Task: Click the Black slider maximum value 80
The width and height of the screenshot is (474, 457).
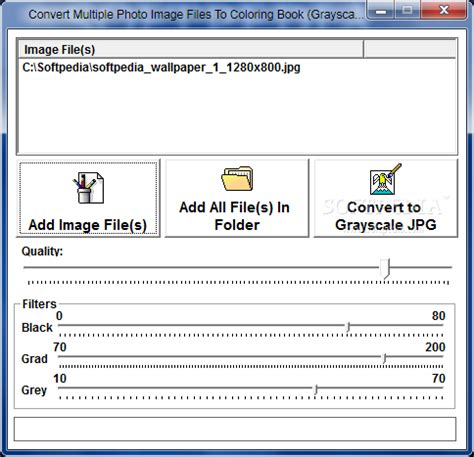Action: click(438, 316)
